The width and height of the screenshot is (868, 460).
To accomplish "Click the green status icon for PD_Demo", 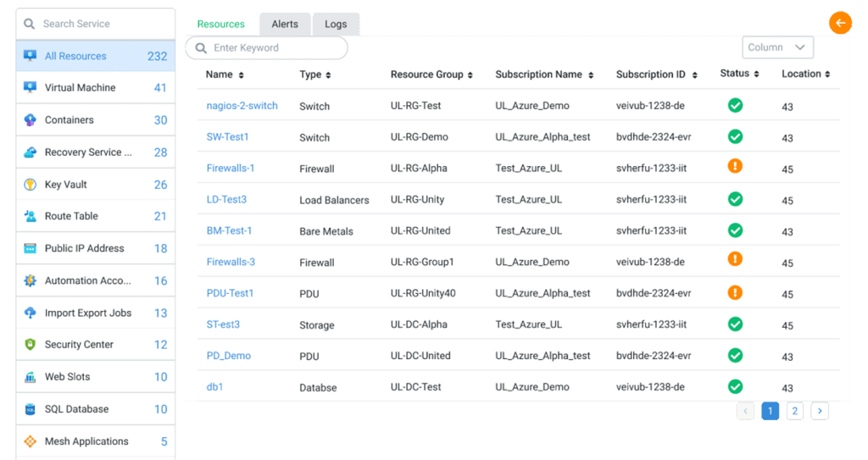I will (735, 356).
